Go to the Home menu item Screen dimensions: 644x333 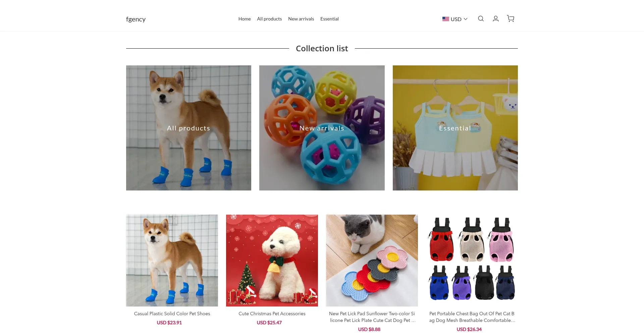coord(245,19)
